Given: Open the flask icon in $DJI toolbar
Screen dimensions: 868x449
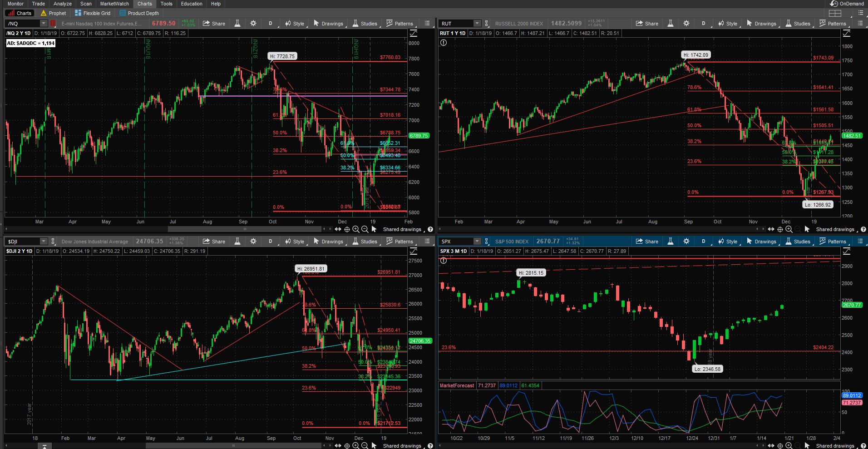Looking at the screenshot, I should pyautogui.click(x=237, y=242).
